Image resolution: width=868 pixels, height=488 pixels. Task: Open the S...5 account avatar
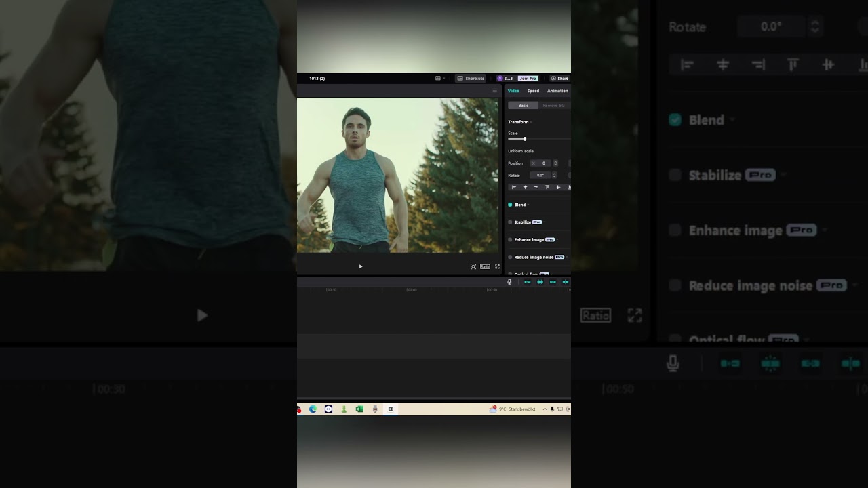tap(500, 79)
